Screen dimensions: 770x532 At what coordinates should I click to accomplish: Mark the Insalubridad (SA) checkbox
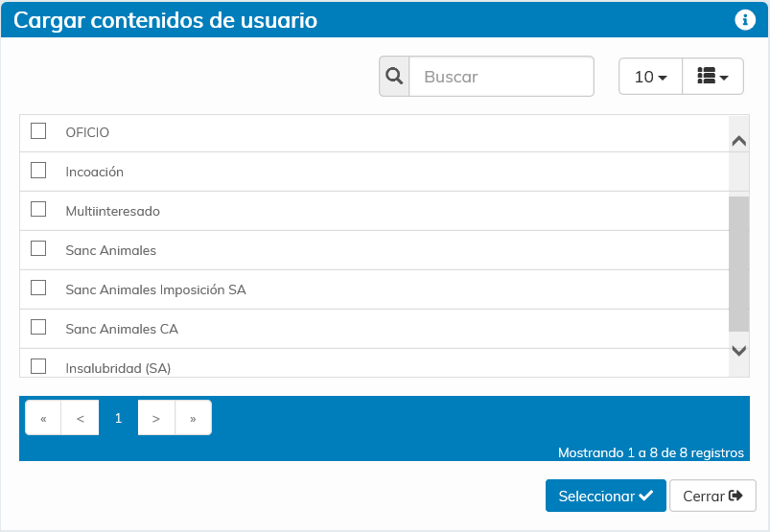tap(38, 366)
